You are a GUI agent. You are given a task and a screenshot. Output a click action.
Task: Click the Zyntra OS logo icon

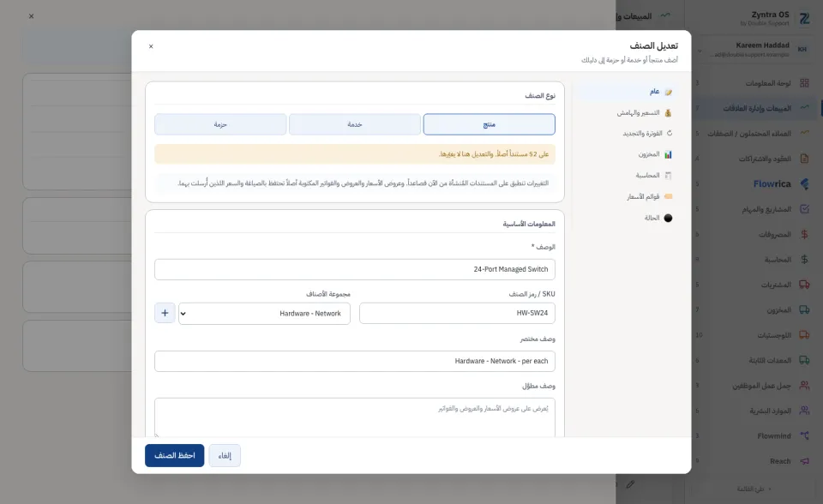804,19
